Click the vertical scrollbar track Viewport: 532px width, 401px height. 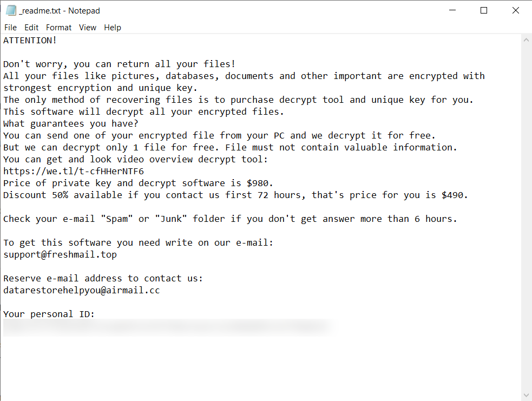526,216
